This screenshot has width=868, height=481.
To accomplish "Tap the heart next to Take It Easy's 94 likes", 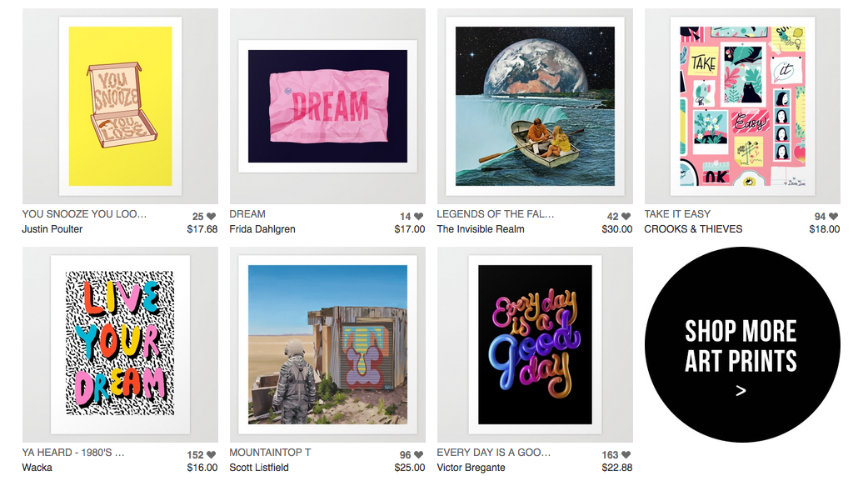I will (834, 217).
